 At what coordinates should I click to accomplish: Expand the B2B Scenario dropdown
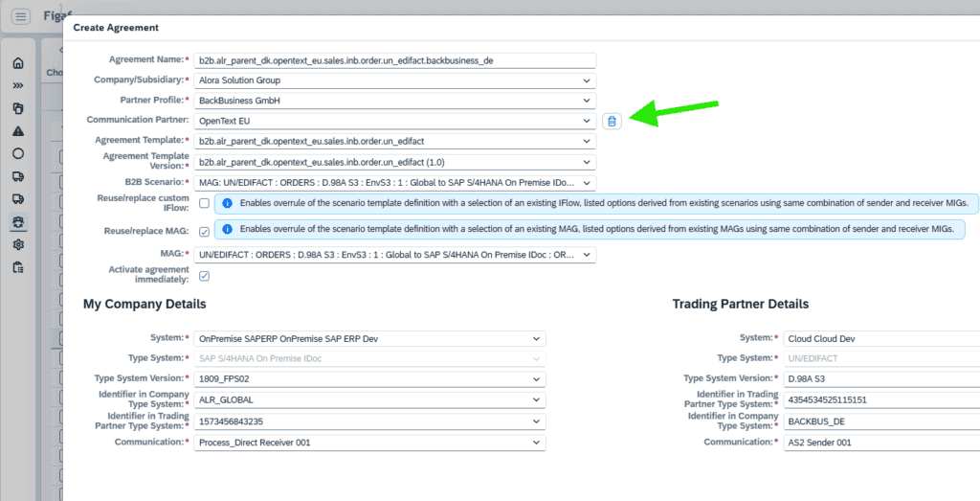click(395, 183)
